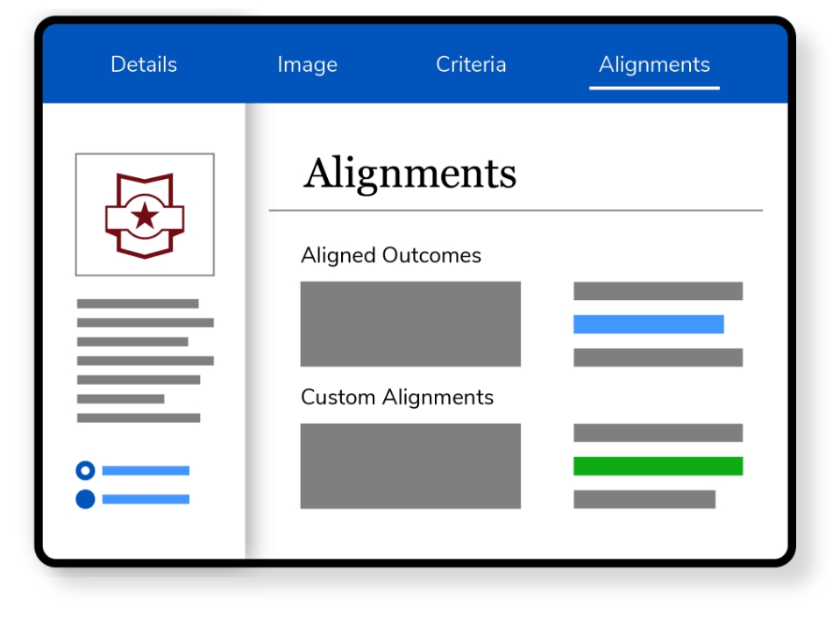The image size is (840, 621).
Task: Click the gray bar above the blue bar
Action: [658, 291]
